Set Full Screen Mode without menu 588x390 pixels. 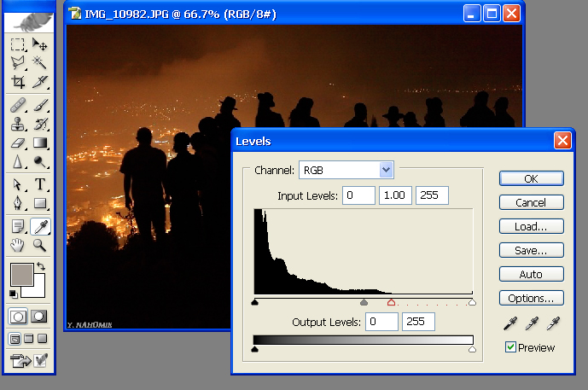(43, 339)
